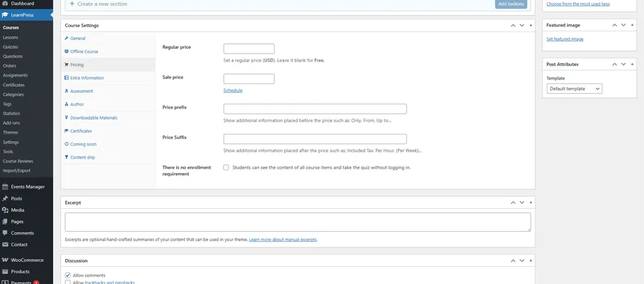Click the Downloadable Materials icon
The height and width of the screenshot is (284, 644).
67,117
